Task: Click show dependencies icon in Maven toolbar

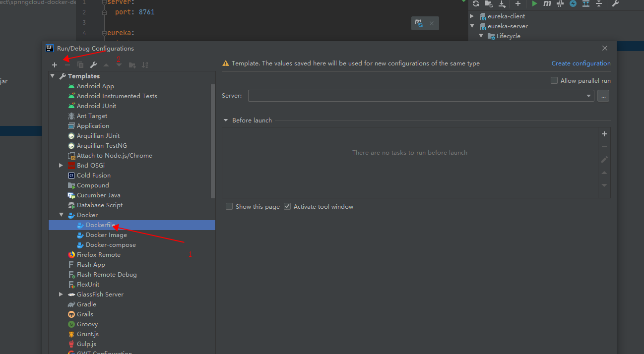Action: point(586,3)
